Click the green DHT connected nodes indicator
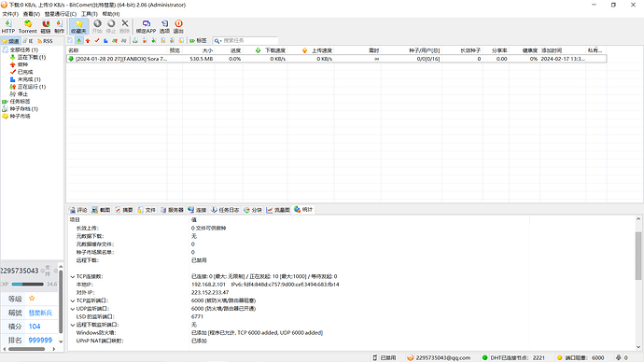The width and height of the screenshot is (644, 362). pyautogui.click(x=485, y=357)
